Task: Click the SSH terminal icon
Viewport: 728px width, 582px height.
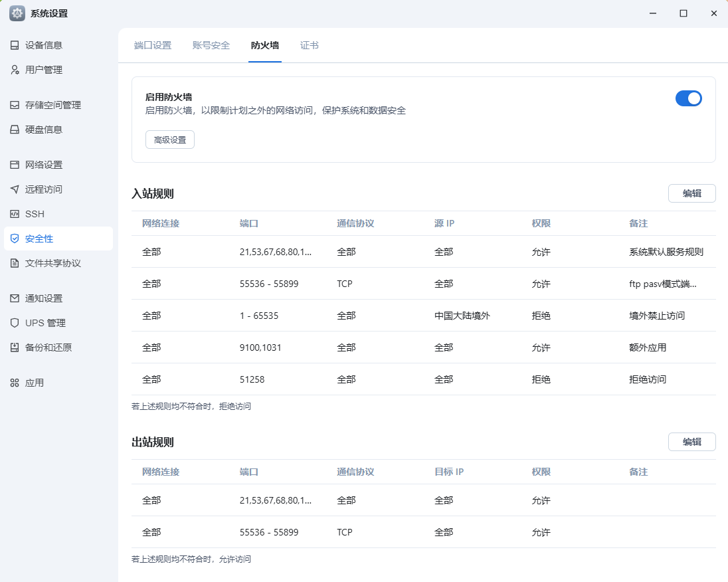Action: point(15,214)
